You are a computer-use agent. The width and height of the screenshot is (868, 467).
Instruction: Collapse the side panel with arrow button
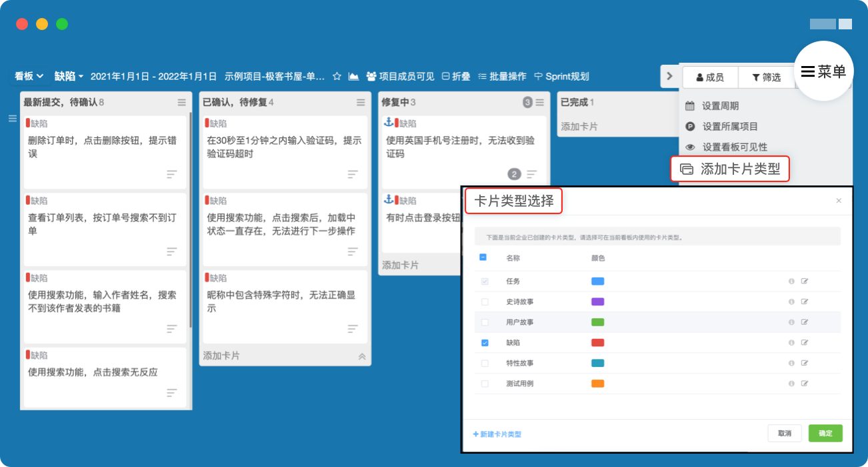669,77
